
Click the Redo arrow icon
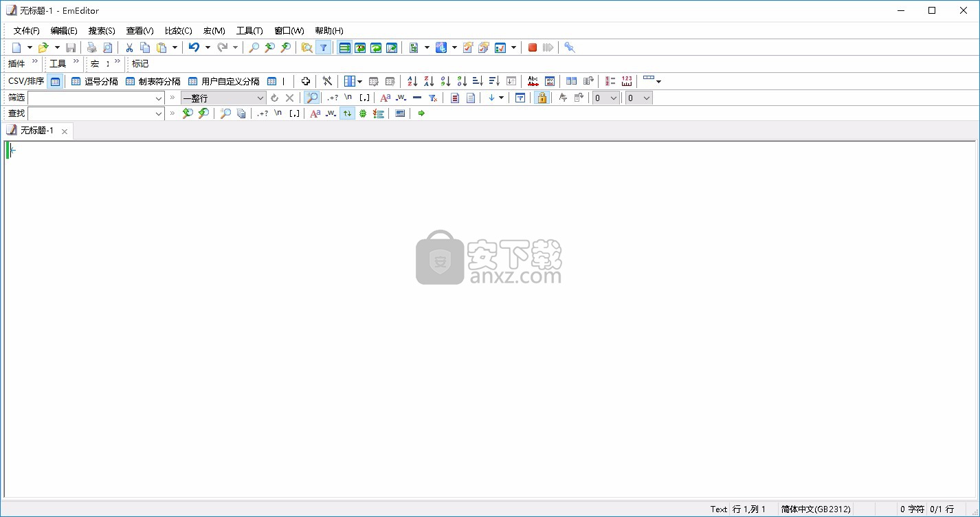point(222,47)
